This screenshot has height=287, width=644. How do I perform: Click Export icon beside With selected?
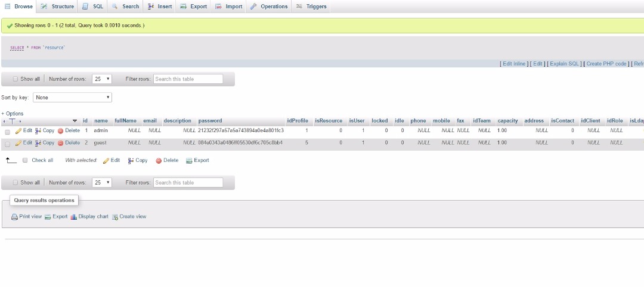(189, 160)
